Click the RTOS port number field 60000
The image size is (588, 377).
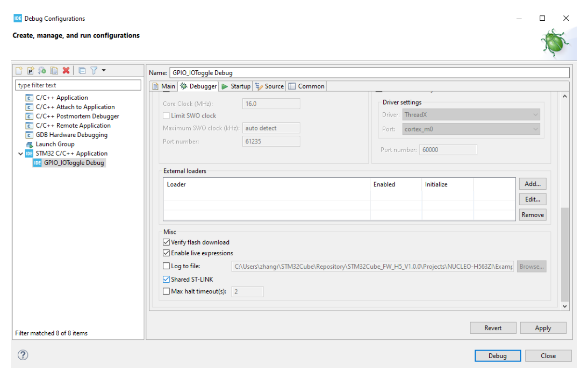pyautogui.click(x=448, y=150)
